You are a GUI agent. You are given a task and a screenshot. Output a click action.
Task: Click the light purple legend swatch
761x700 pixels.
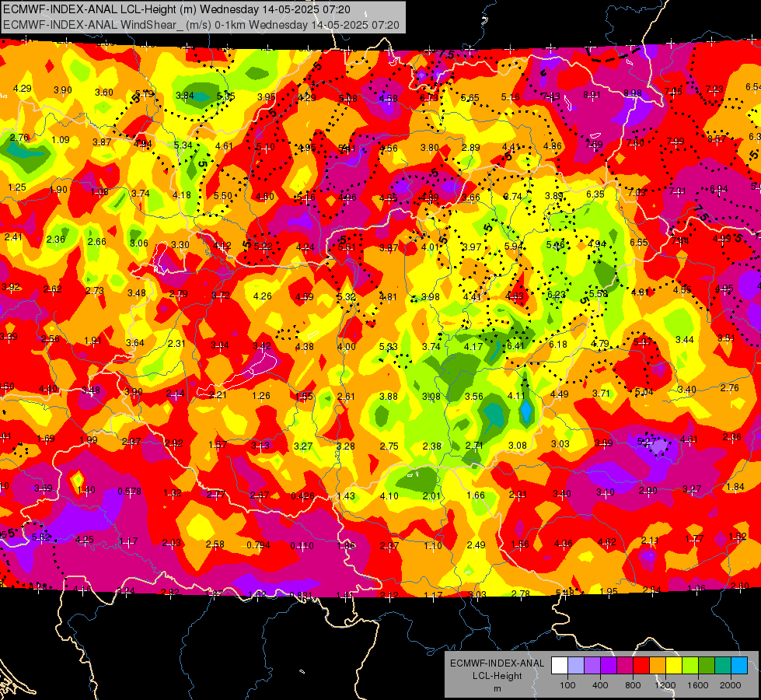592,666
